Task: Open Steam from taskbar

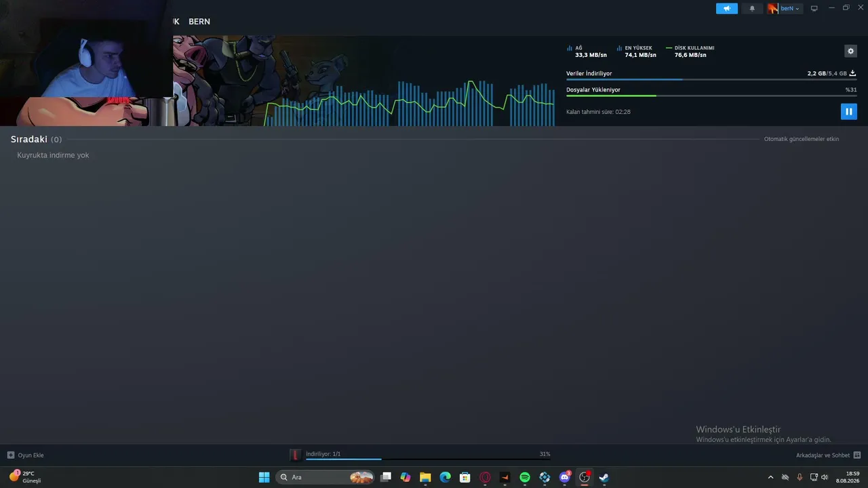Action: pyautogui.click(x=604, y=477)
